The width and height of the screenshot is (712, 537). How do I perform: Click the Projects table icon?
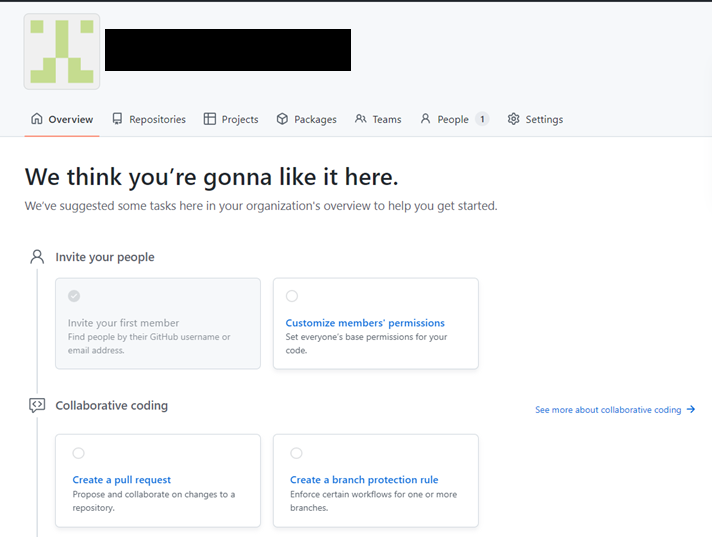click(x=210, y=119)
